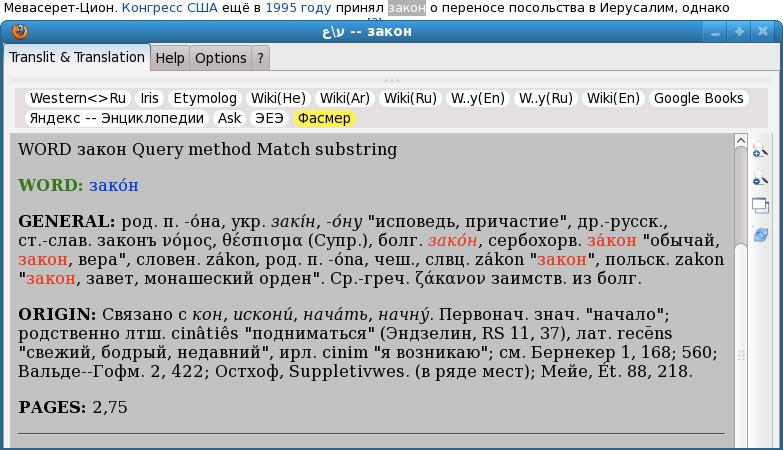Viewport: 783px width, 450px height.
Task: Click the zoom out magnifier icon
Action: [760, 179]
